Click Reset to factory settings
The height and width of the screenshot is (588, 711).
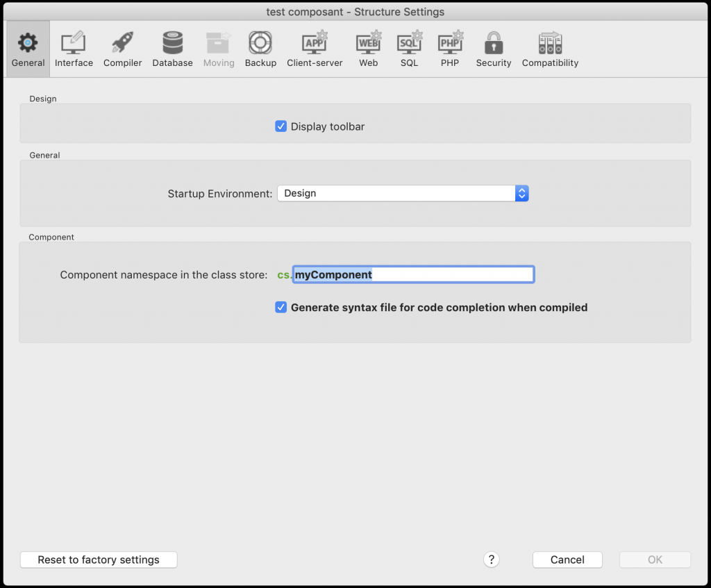[99, 560]
